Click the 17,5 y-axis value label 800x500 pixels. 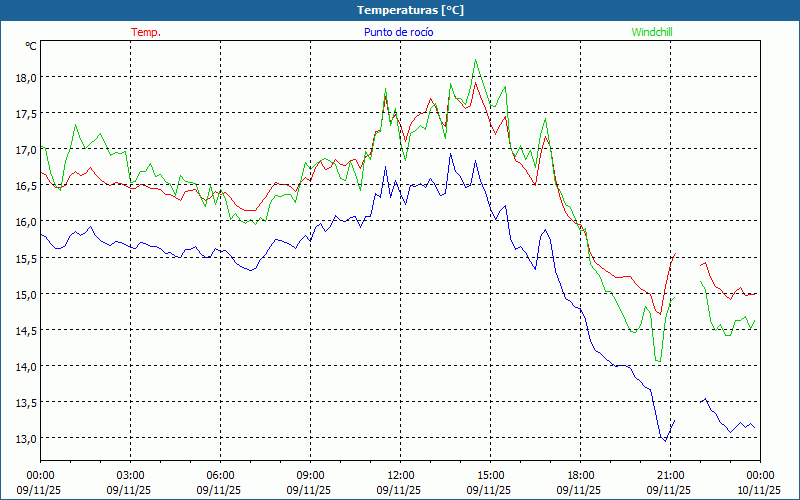pyautogui.click(x=25, y=114)
